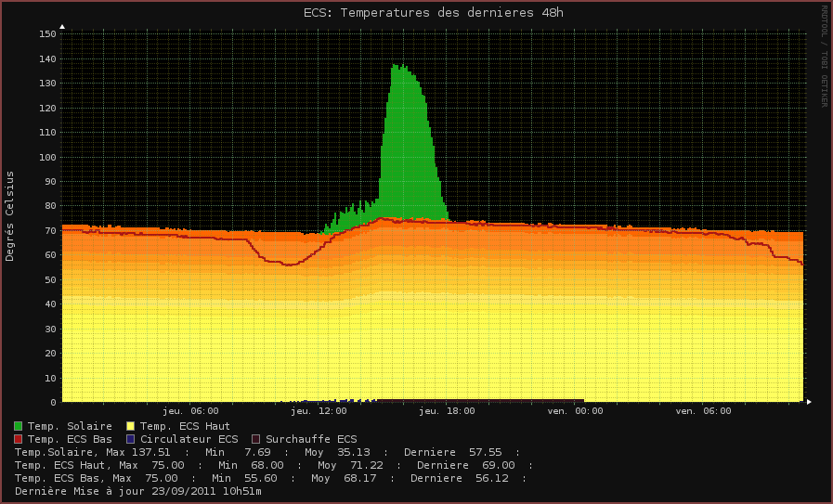Select the jeu. 12:00 time label
The image size is (833, 504).
319,410
